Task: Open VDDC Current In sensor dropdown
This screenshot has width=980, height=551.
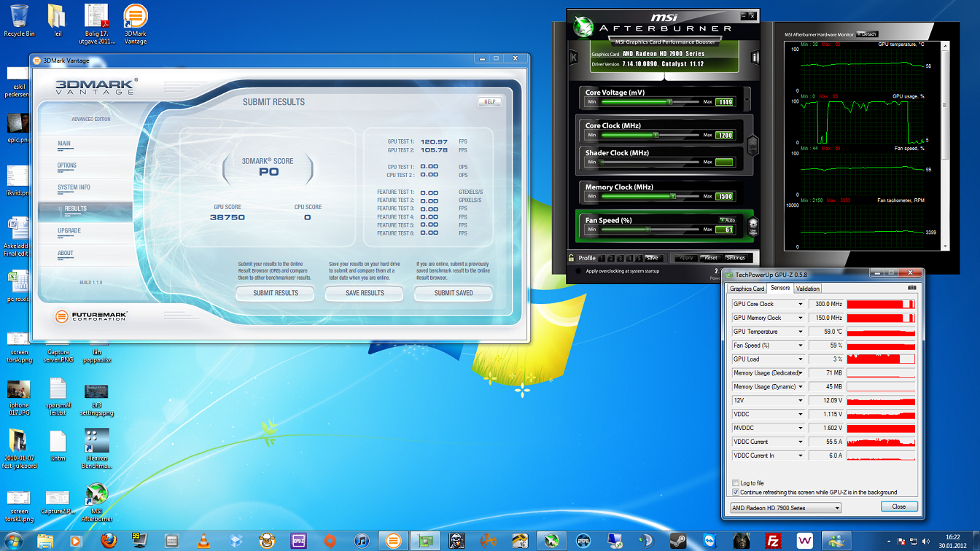Action: pos(801,456)
